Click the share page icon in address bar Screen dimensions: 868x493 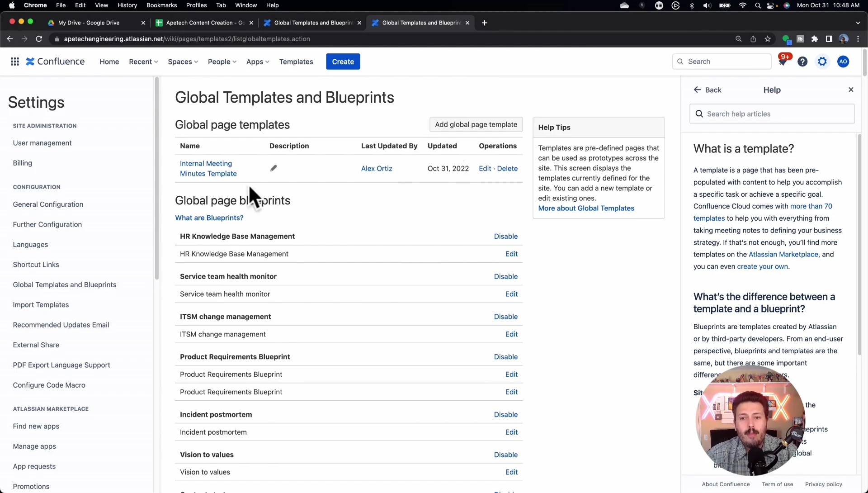tap(753, 39)
